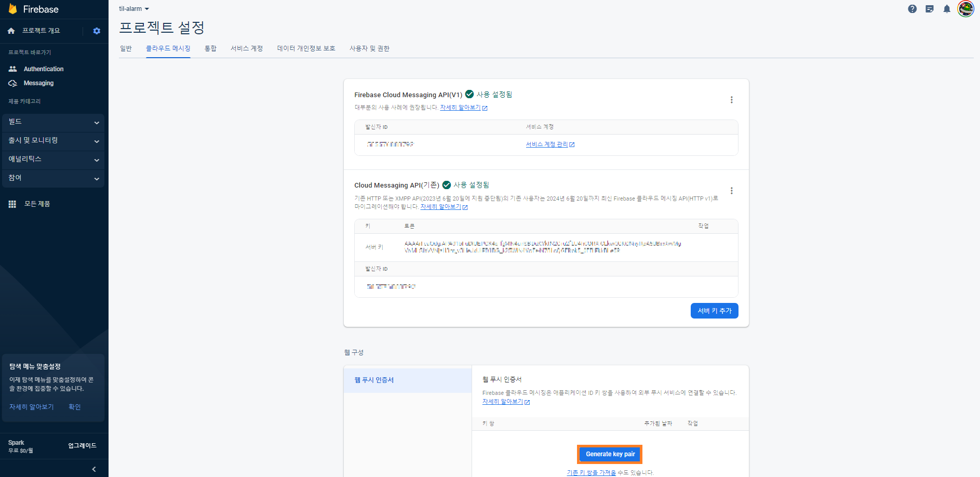
Task: Select the 웹 푸시 인증서 side tab
Action: coord(408,380)
